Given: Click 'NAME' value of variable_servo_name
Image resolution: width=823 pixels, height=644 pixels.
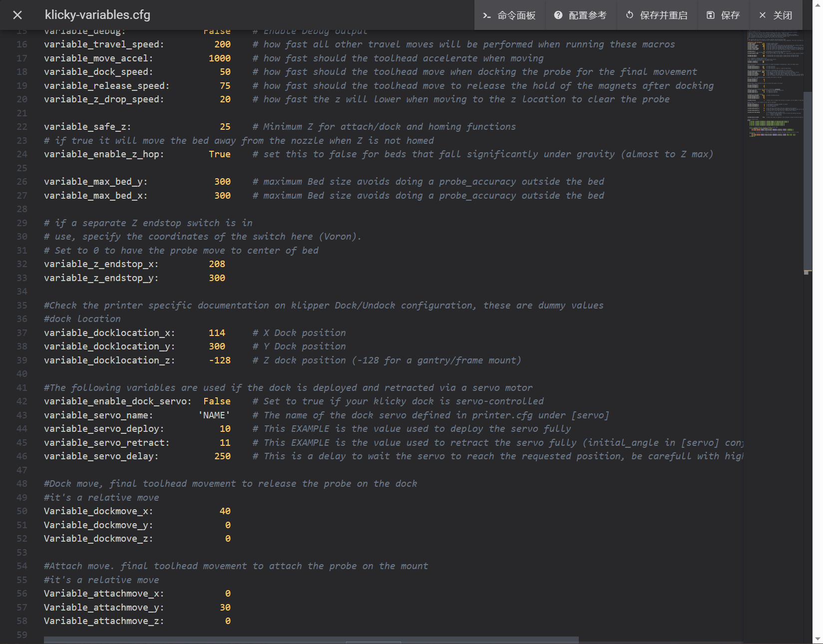Looking at the screenshot, I should (x=214, y=415).
